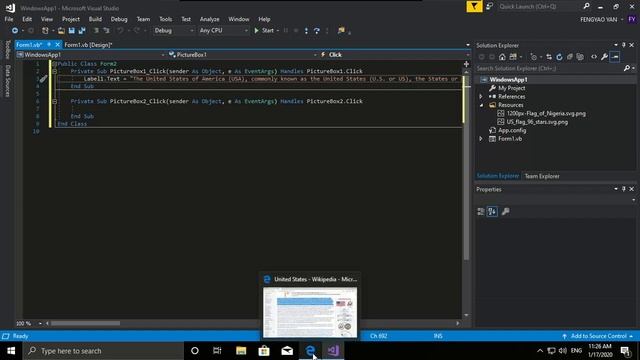640x360 pixels.
Task: Switch to the Form1.vb [Design] tab
Action: pyautogui.click(x=88, y=45)
